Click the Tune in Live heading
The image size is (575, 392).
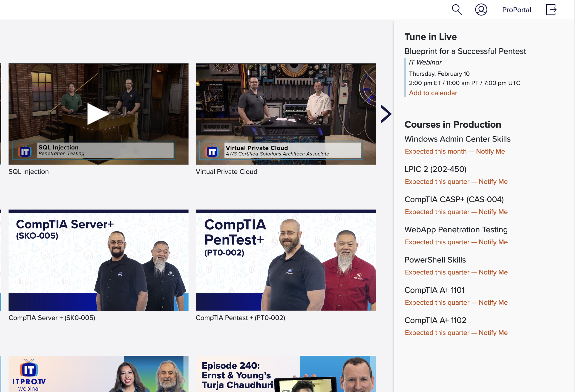(431, 37)
